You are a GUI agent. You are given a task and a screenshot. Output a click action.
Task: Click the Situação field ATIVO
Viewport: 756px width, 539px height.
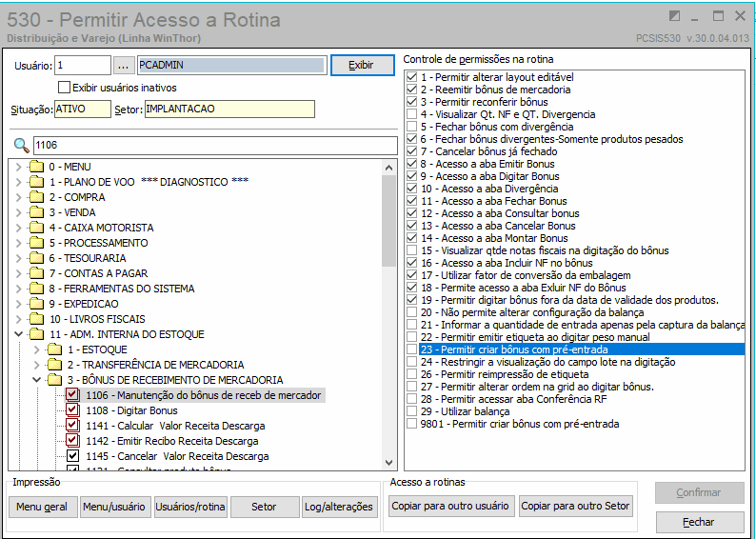pyautogui.click(x=83, y=109)
